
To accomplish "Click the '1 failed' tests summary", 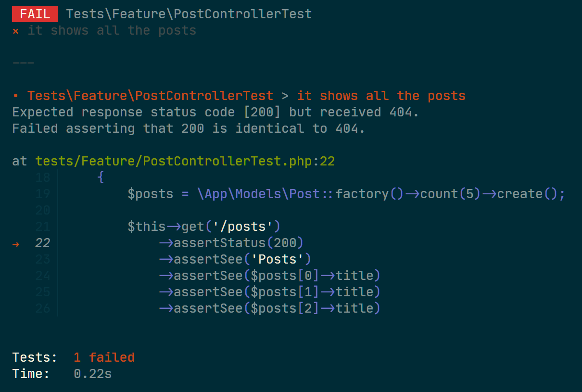I will (104, 357).
